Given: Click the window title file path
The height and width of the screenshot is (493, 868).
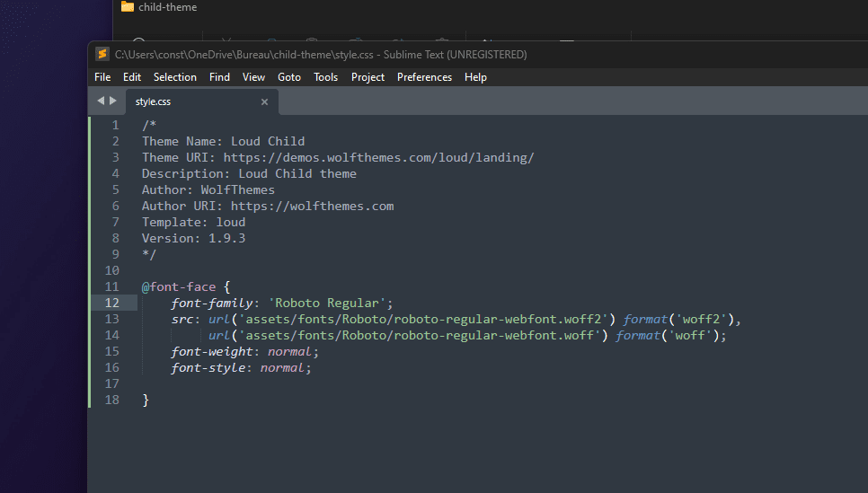Looking at the screenshot, I should [244, 54].
